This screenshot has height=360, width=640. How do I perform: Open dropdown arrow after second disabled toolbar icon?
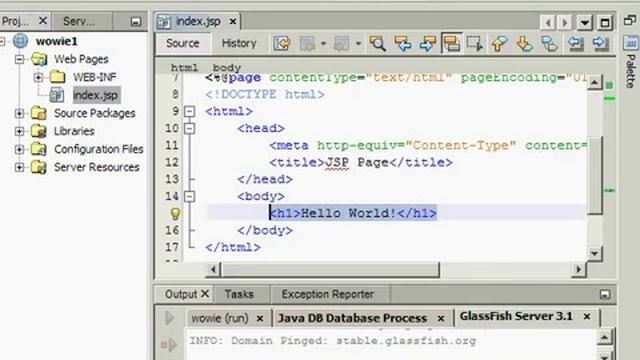(x=358, y=43)
